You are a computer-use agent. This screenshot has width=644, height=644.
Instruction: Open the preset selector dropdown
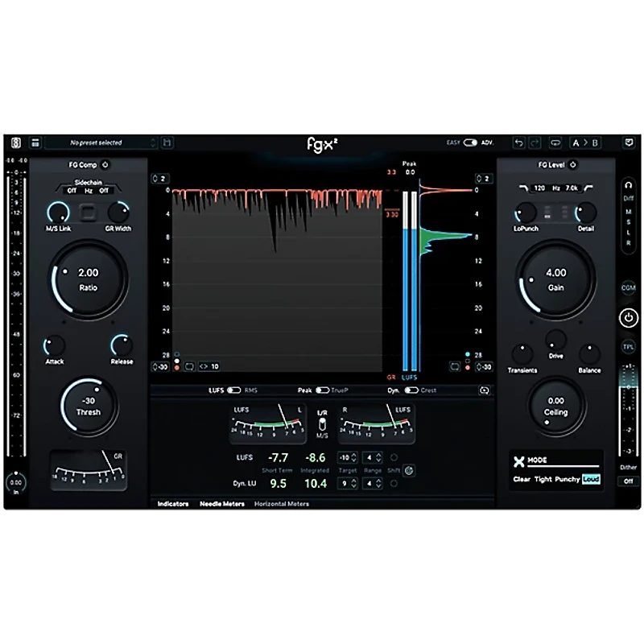click(105, 142)
